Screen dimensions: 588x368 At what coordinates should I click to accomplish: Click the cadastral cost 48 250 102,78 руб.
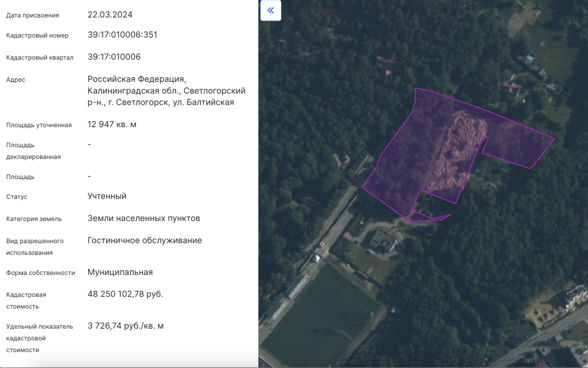point(125,294)
